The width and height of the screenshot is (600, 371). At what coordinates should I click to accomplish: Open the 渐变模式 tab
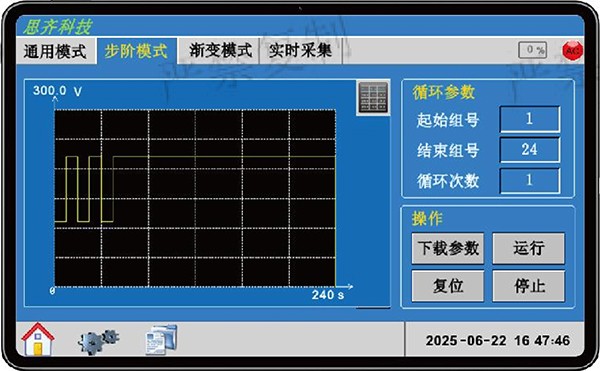coord(220,50)
